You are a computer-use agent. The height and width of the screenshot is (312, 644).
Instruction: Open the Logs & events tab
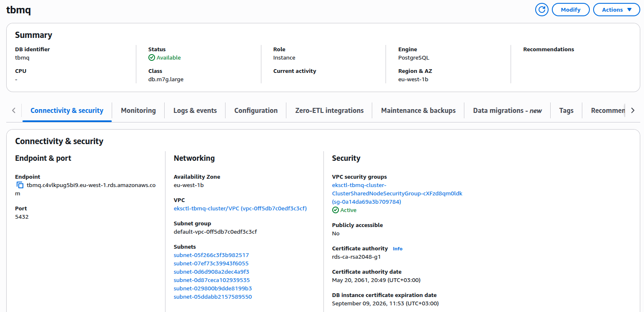(195, 110)
